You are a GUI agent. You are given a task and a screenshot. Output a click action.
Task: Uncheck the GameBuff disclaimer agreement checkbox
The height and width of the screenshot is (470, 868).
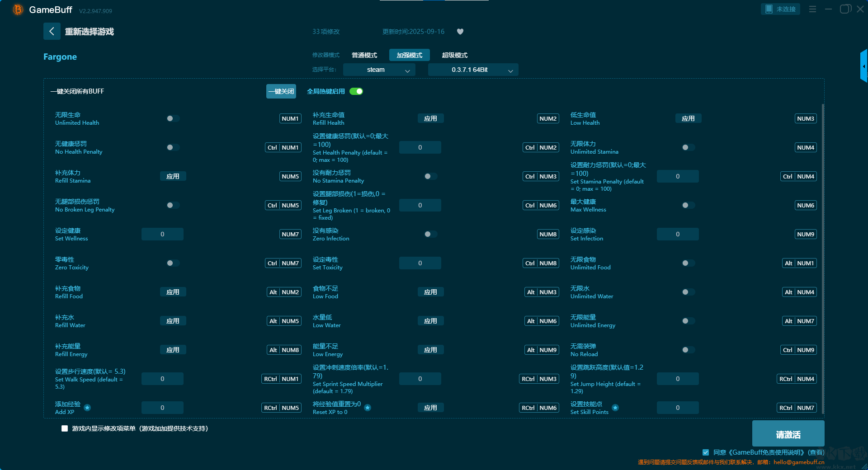706,452
